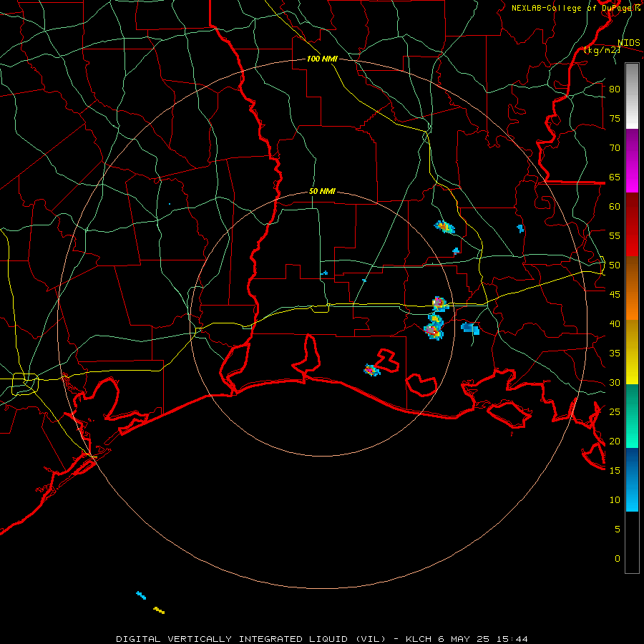Click the storm cell beside the small lake outline

point(371,370)
